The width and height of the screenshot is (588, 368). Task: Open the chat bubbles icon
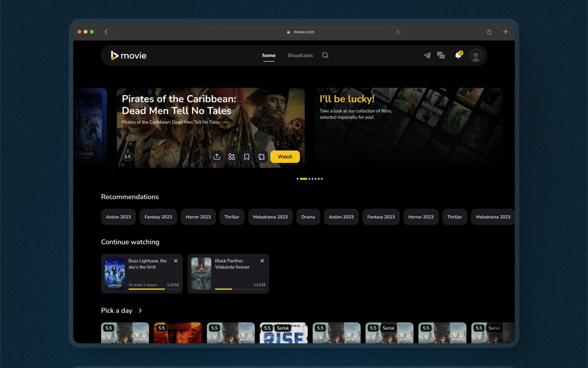point(441,56)
